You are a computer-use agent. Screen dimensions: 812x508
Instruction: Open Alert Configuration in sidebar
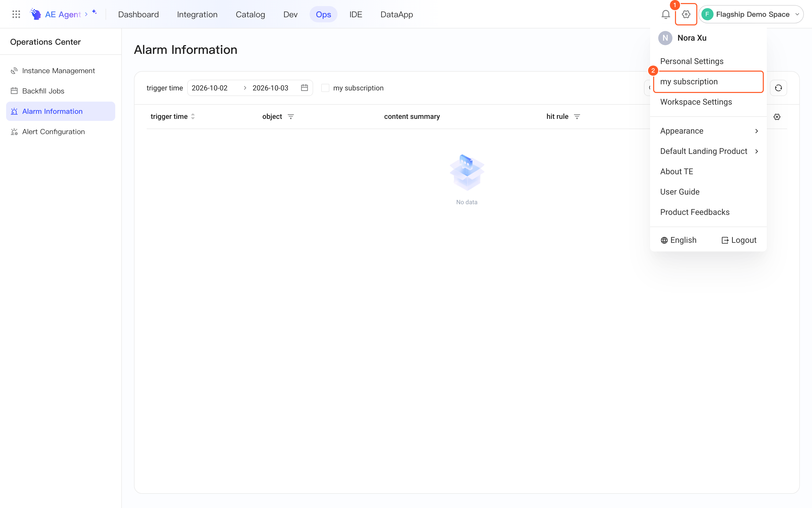[60, 132]
